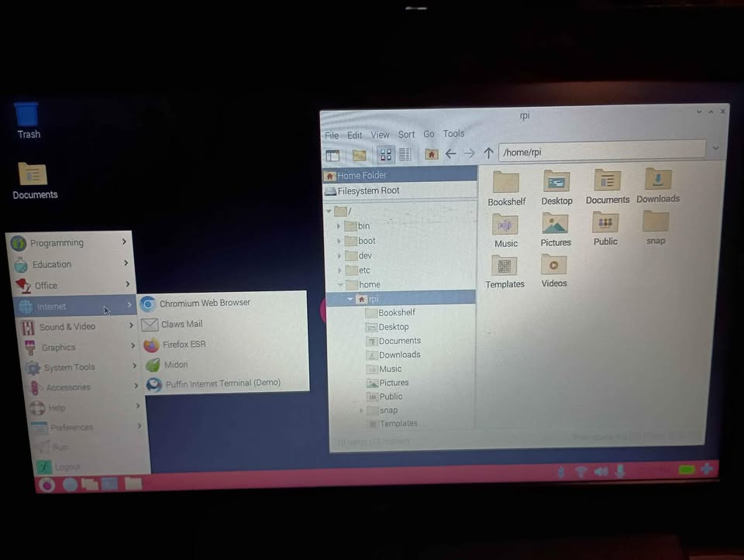
Task: Switch to detailed list view in file manager
Action: 405,154
